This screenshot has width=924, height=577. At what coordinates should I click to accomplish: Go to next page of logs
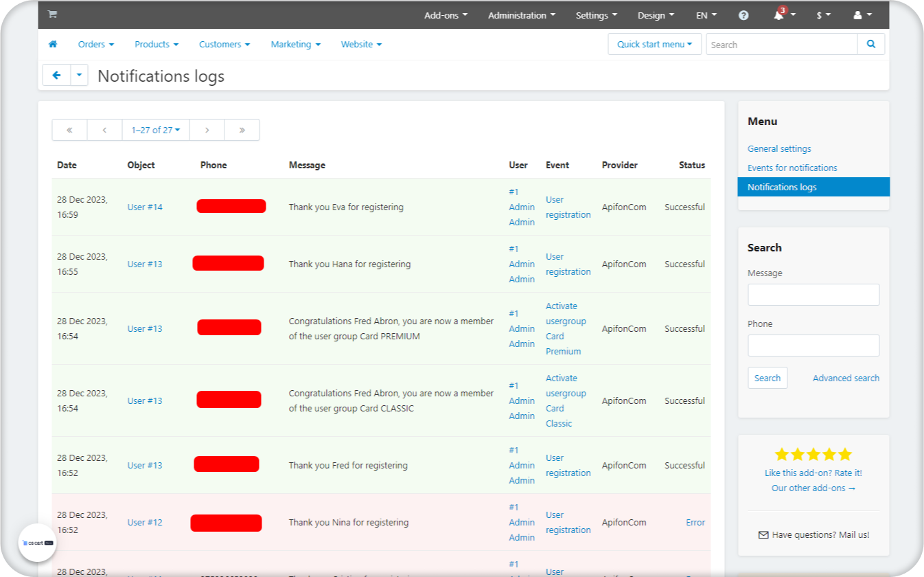(207, 130)
